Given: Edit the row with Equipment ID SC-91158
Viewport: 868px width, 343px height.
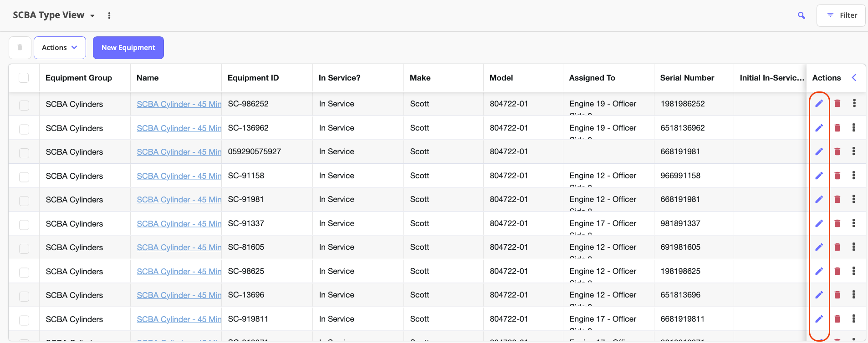Looking at the screenshot, I should [x=819, y=176].
